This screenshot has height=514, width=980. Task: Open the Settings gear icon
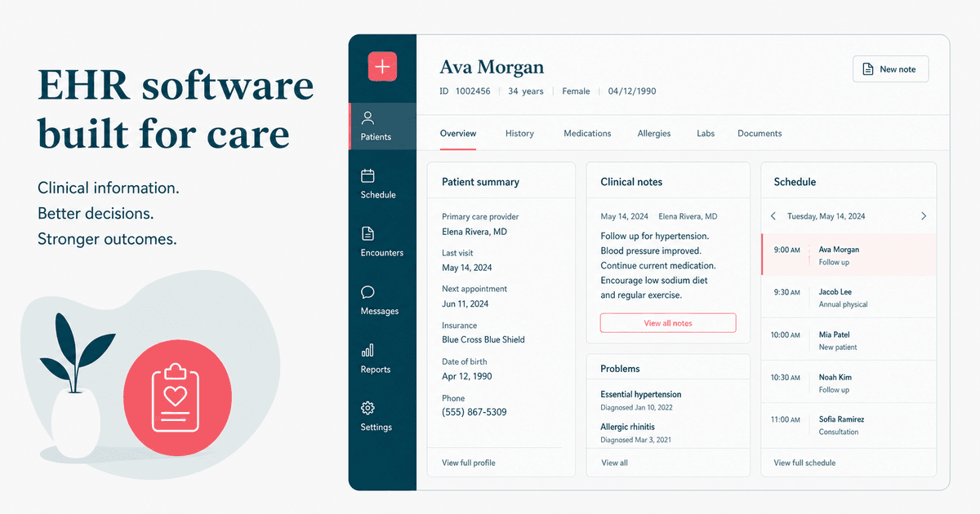click(368, 408)
